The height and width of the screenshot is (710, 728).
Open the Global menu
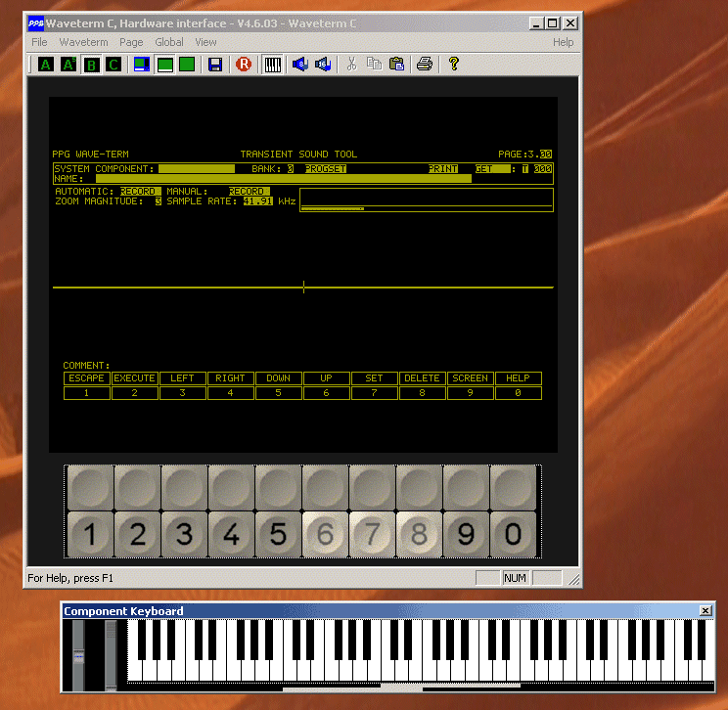click(169, 42)
